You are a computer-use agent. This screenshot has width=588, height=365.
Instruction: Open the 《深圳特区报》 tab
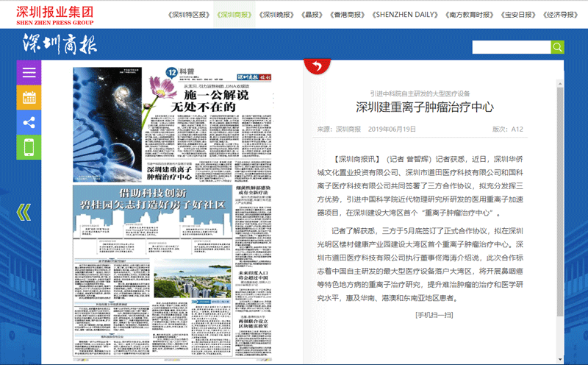point(189,15)
